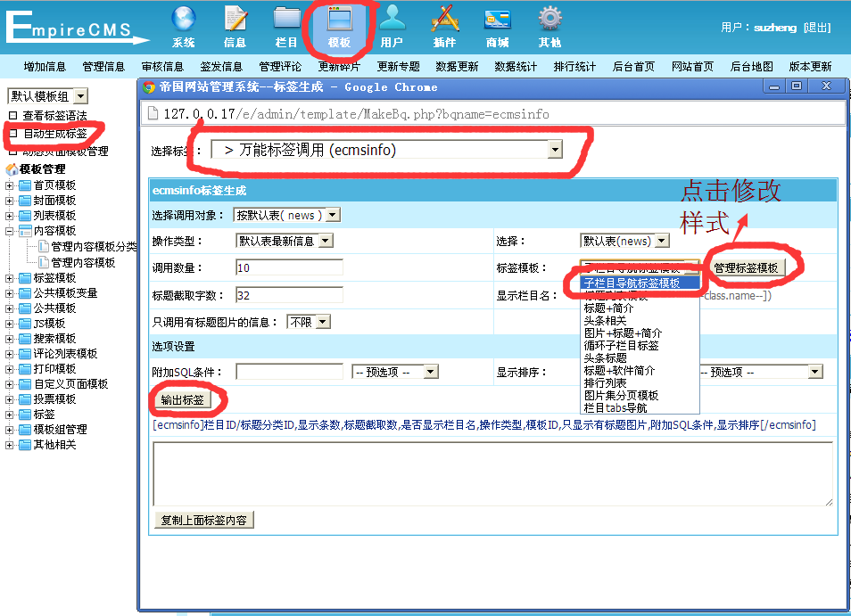This screenshot has width=851, height=616.
Task: Open 自动生成标签 in sidebar
Action: 54,134
